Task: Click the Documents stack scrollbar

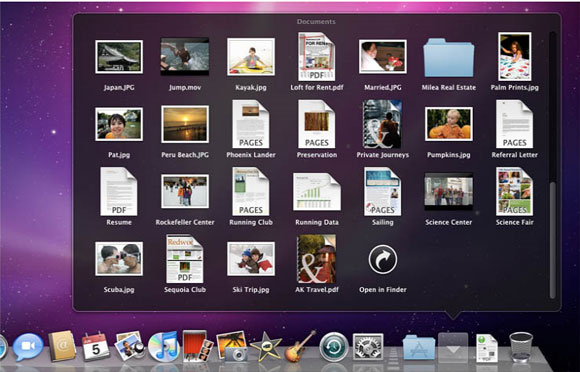Action: (x=553, y=240)
